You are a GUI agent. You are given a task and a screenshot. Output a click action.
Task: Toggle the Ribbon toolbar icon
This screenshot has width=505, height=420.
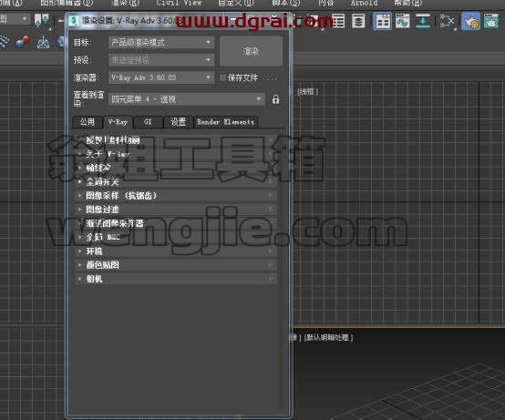[x=383, y=21]
